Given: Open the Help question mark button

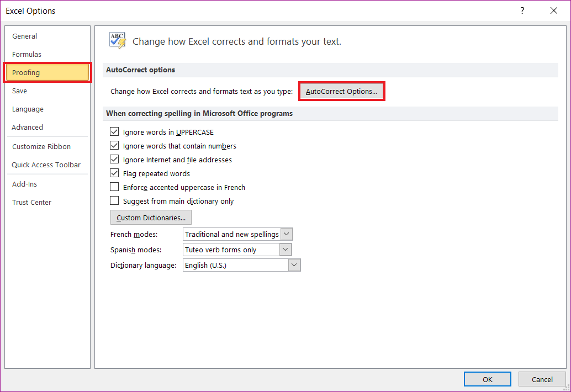Looking at the screenshot, I should [x=522, y=10].
